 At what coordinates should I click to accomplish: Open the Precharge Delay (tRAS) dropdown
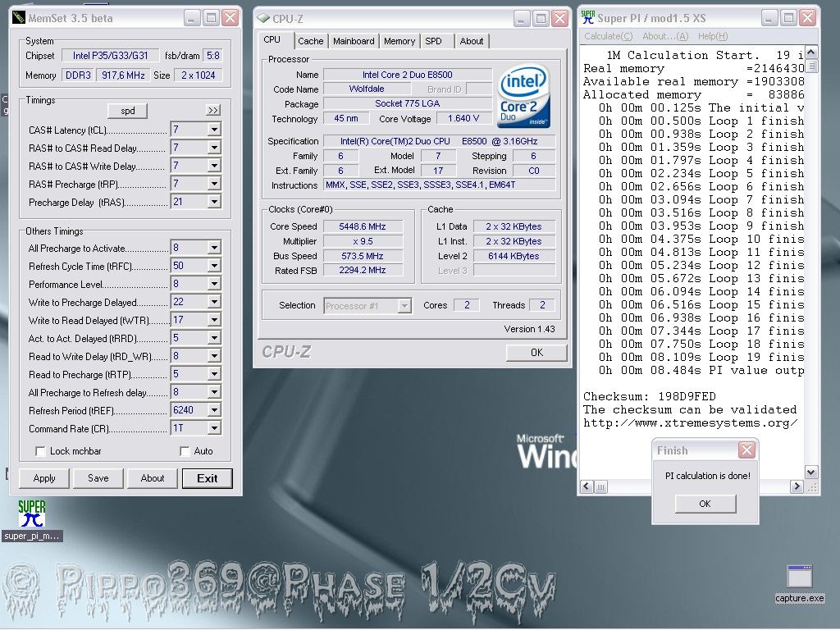coord(214,202)
